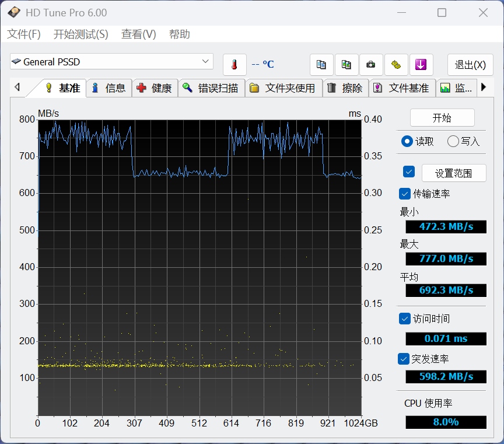504x444 pixels.
Task: Switch to the 信息 tab
Action: (109, 88)
